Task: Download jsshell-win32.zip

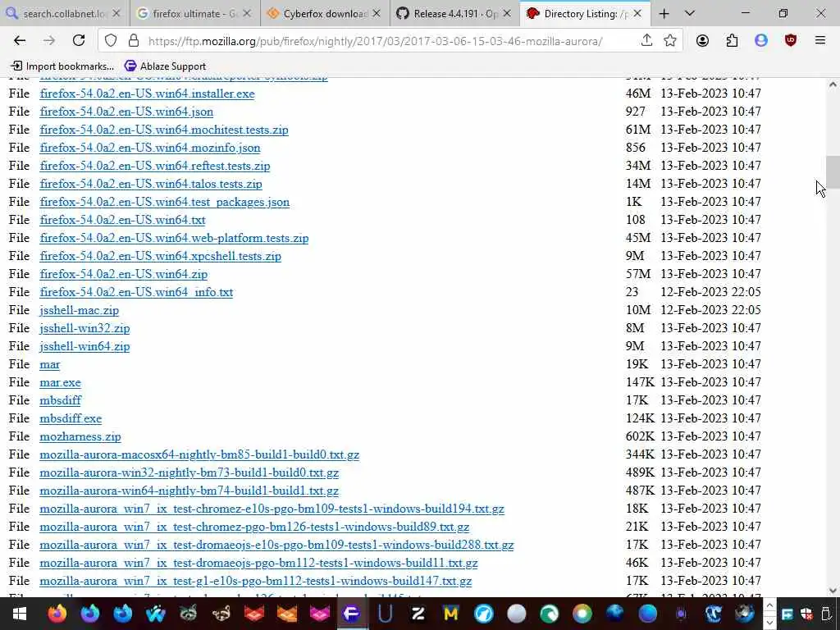Action: pos(84,328)
